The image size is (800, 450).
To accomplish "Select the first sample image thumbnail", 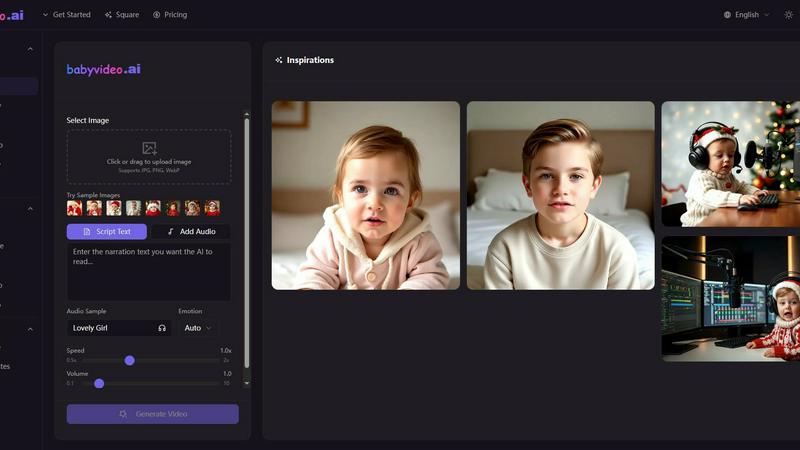I will pos(74,208).
